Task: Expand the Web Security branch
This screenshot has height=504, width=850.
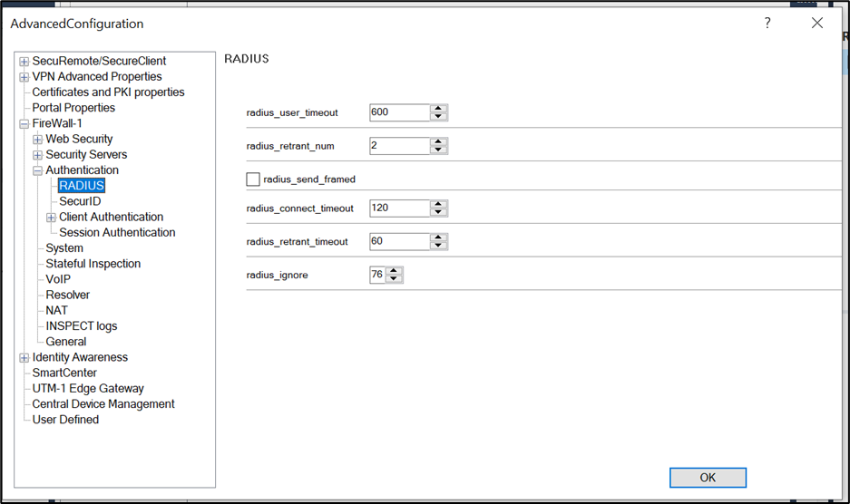Action: [38, 140]
